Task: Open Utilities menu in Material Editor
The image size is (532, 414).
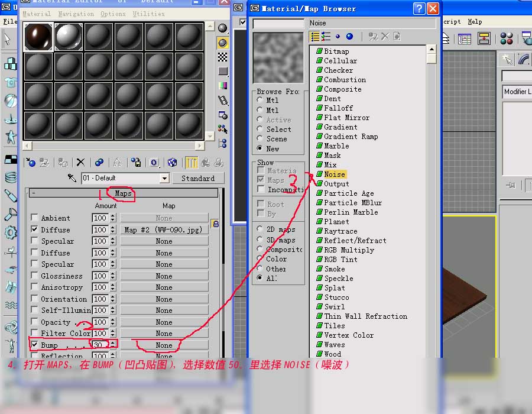Action: tap(148, 14)
